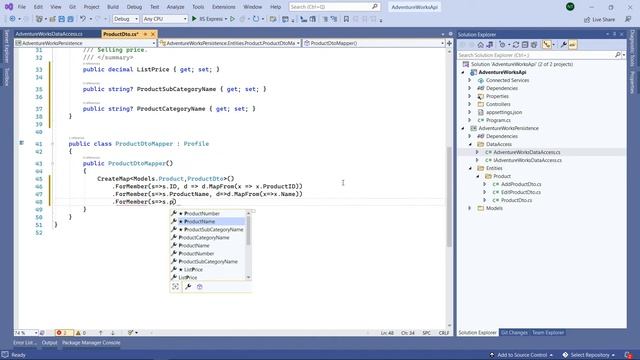Toggle Preview Selected Items in Solution Explorer
This screenshot has height=360, width=640.
pyautogui.click(x=573, y=45)
